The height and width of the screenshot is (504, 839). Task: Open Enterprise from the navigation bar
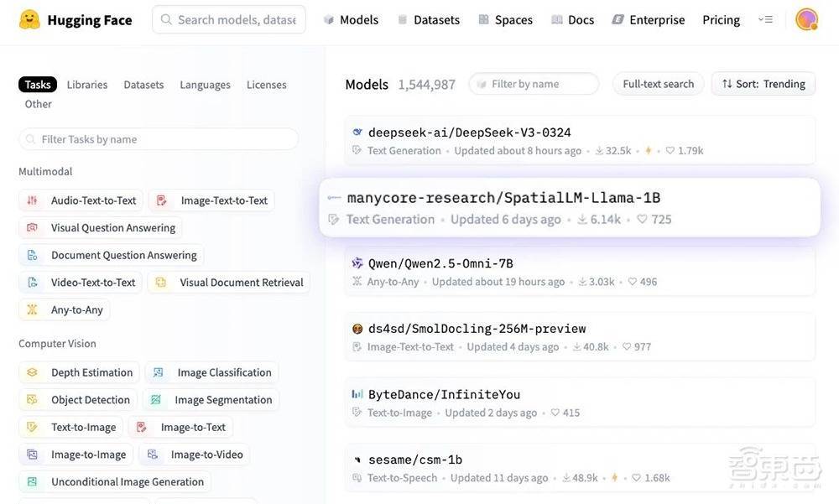tap(657, 20)
